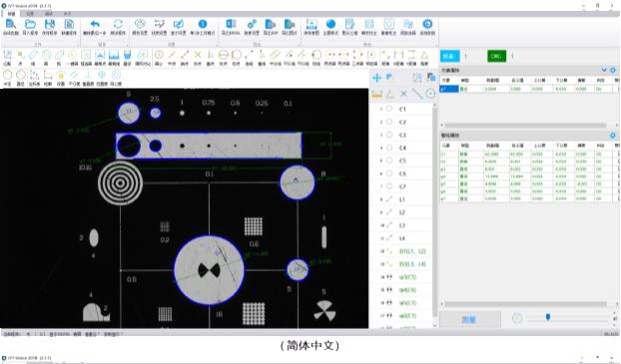The height and width of the screenshot is (364, 621).
Task: Click the large measure button at bottom
Action: coord(469,319)
